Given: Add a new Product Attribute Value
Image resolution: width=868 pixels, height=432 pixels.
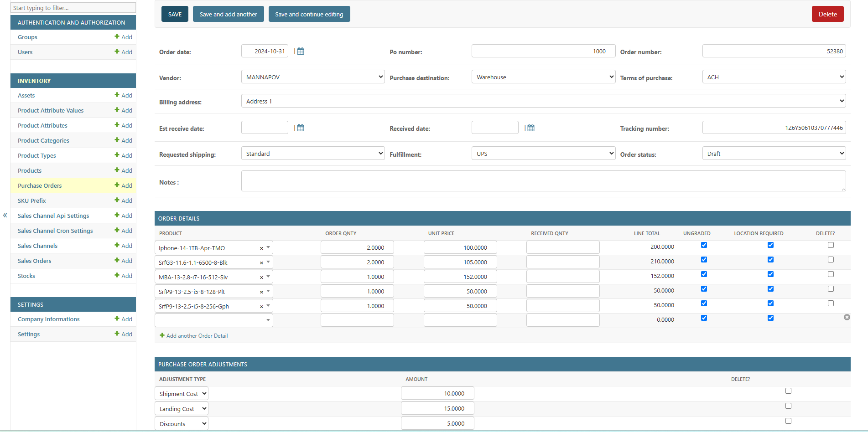Looking at the screenshot, I should point(123,110).
